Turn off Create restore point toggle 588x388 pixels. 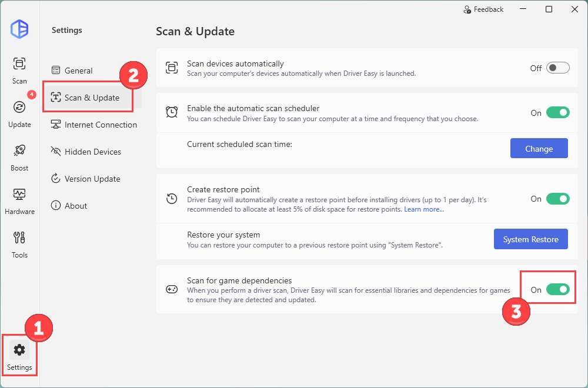557,199
